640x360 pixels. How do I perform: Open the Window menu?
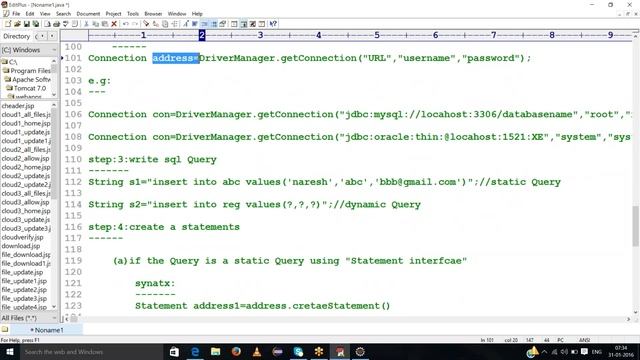pyautogui.click(x=177, y=13)
